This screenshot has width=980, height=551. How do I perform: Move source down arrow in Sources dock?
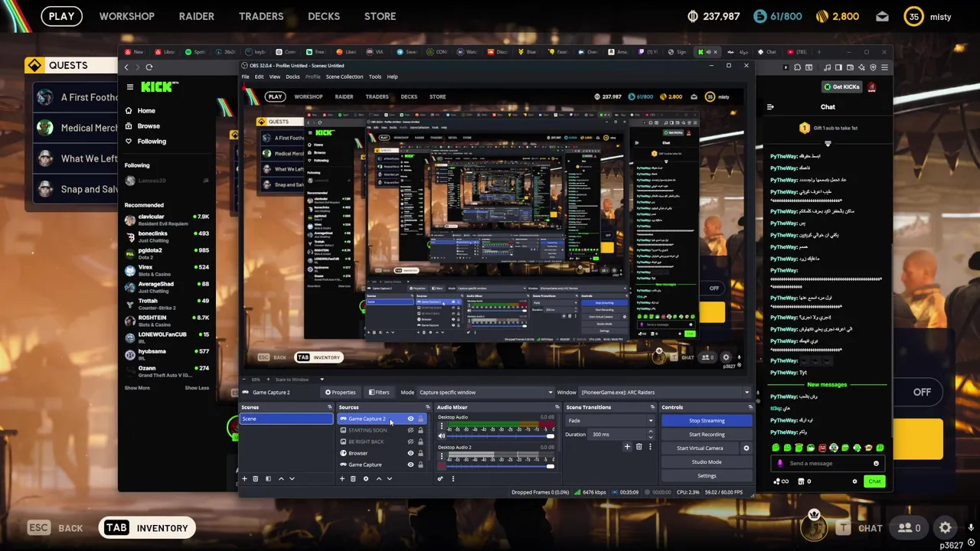pyautogui.click(x=389, y=478)
